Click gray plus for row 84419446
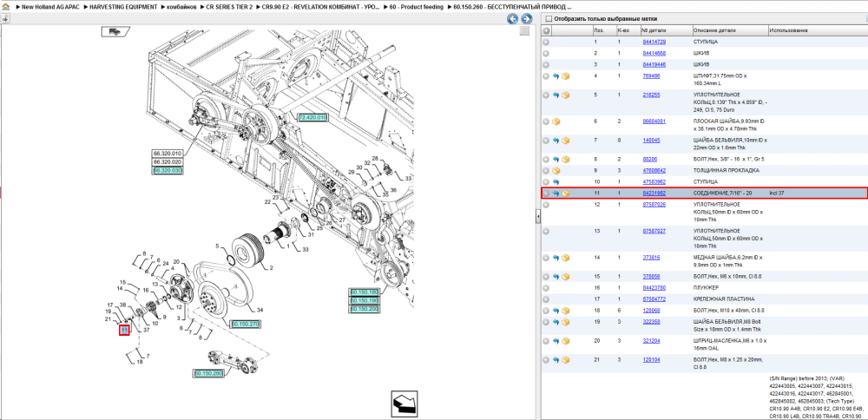This screenshot has width=868, height=420. click(x=546, y=65)
